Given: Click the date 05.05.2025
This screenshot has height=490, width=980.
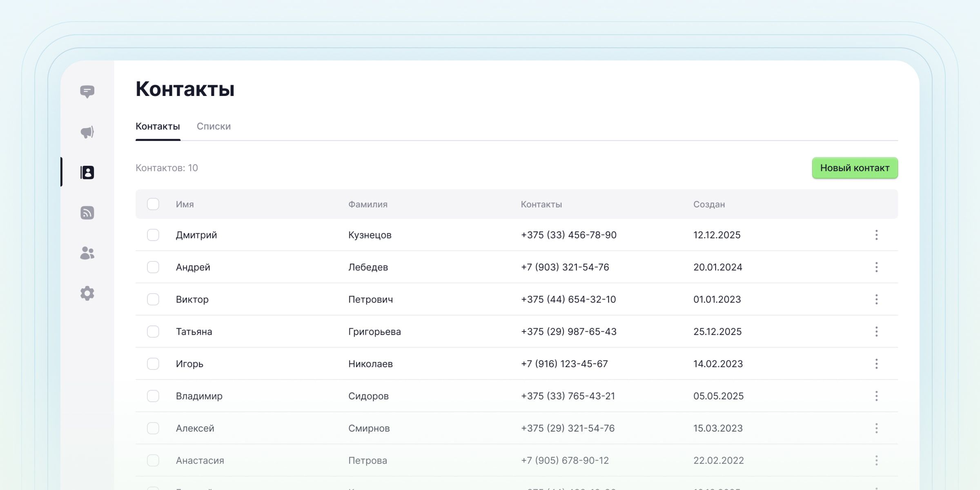Looking at the screenshot, I should tap(719, 396).
